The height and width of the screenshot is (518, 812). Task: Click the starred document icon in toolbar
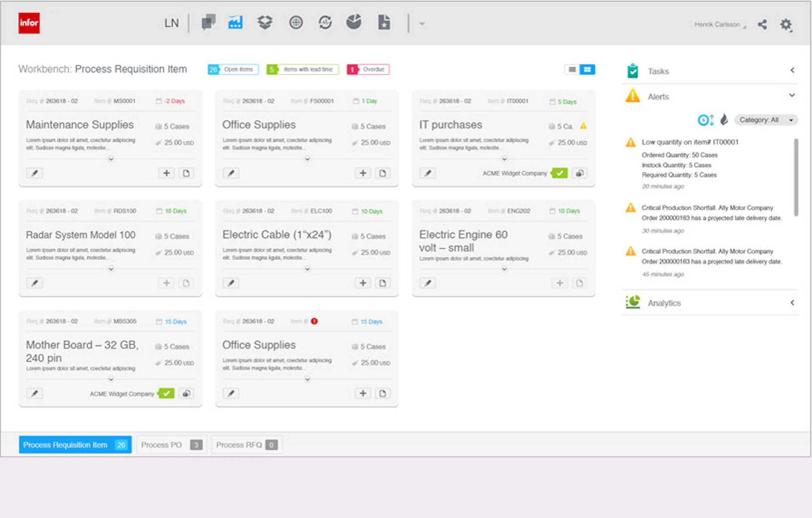[383, 23]
